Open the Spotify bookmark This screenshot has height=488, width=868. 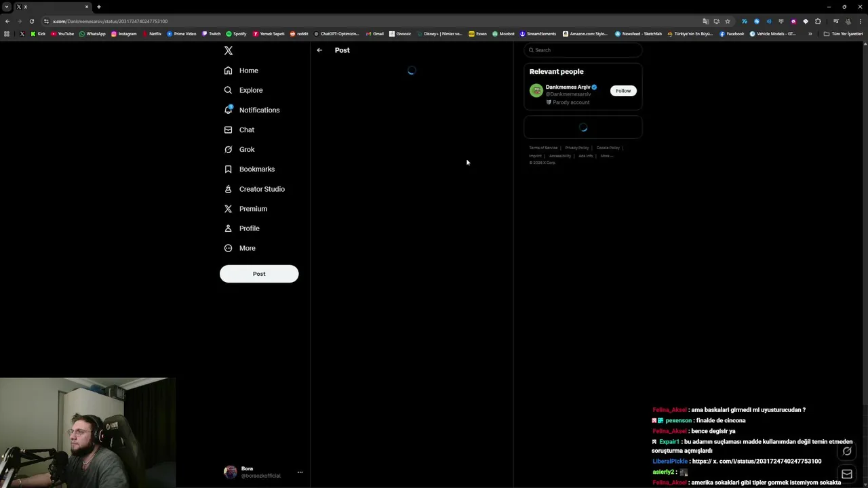[236, 34]
